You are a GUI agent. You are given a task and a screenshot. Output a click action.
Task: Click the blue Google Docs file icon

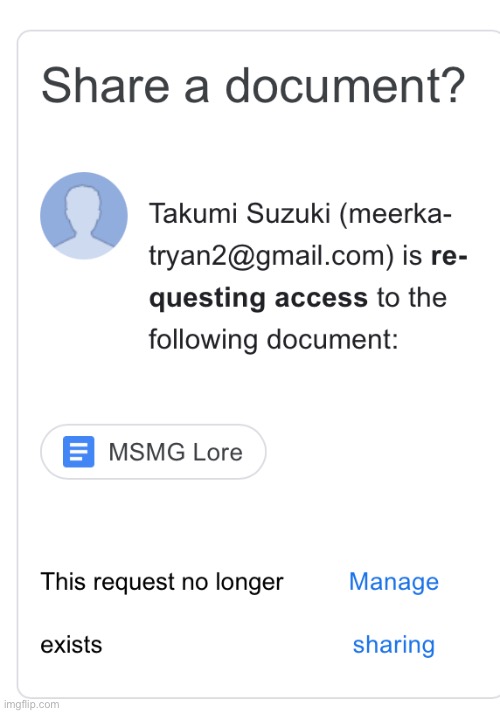pos(79,452)
